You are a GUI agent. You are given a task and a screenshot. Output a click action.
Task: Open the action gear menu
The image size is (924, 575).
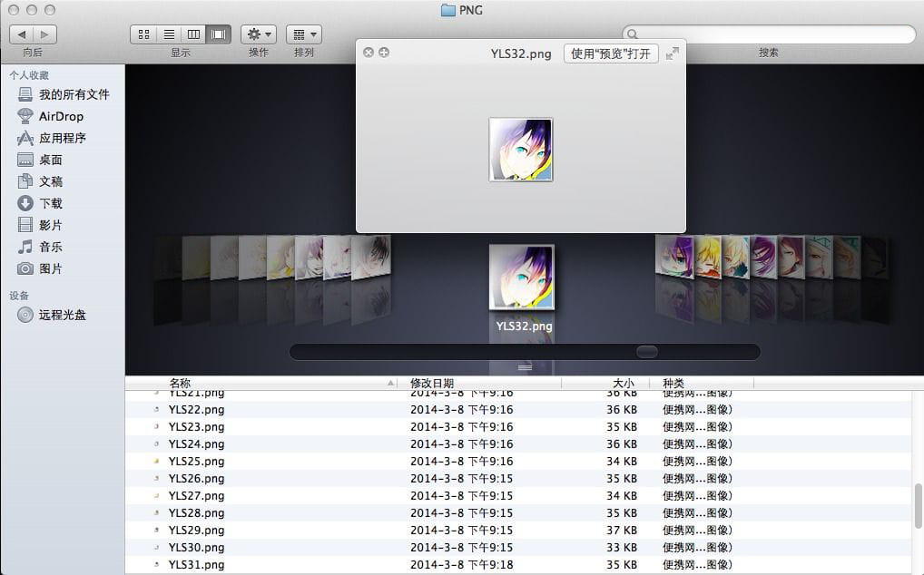[x=259, y=34]
